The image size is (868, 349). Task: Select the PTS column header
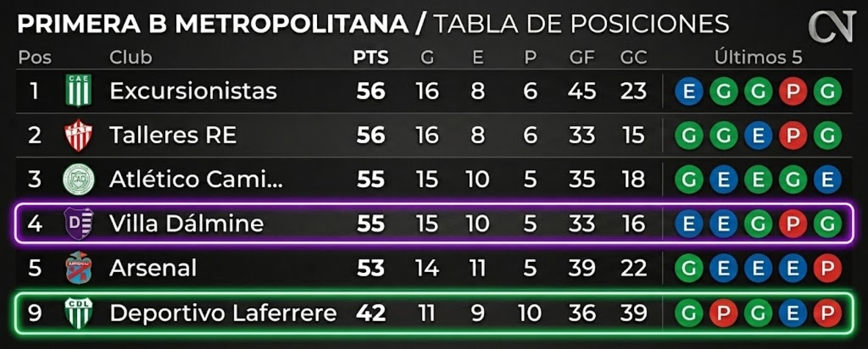(x=371, y=58)
